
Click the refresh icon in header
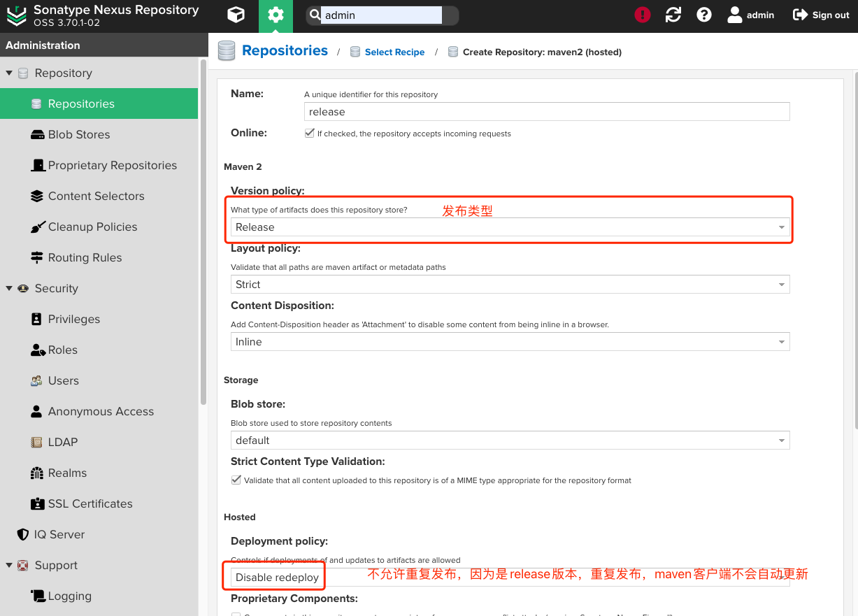point(673,15)
